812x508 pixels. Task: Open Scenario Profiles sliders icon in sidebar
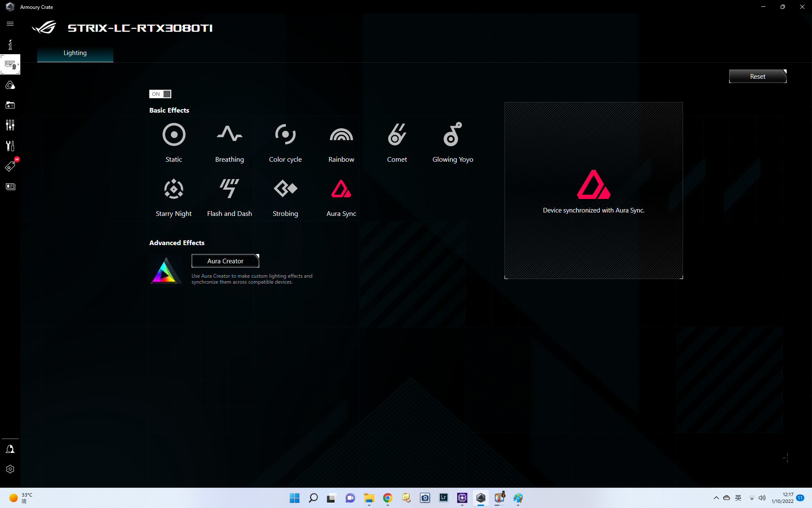click(10, 125)
